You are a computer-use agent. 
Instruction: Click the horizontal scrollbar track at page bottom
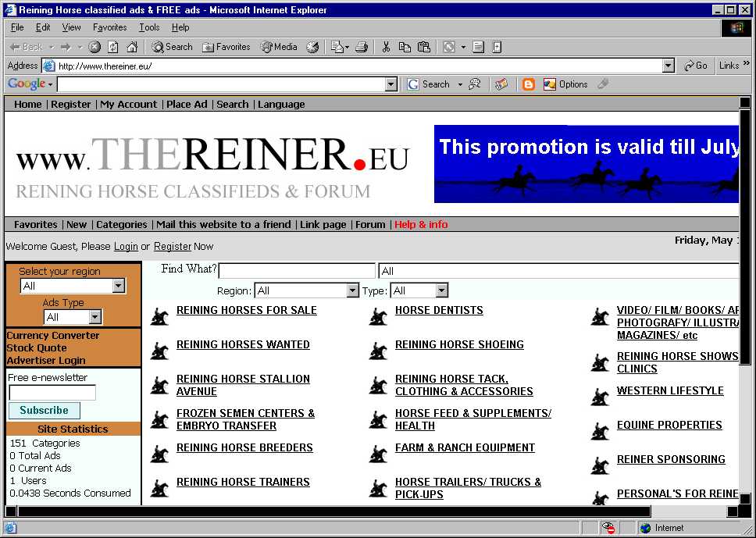(x=689, y=511)
